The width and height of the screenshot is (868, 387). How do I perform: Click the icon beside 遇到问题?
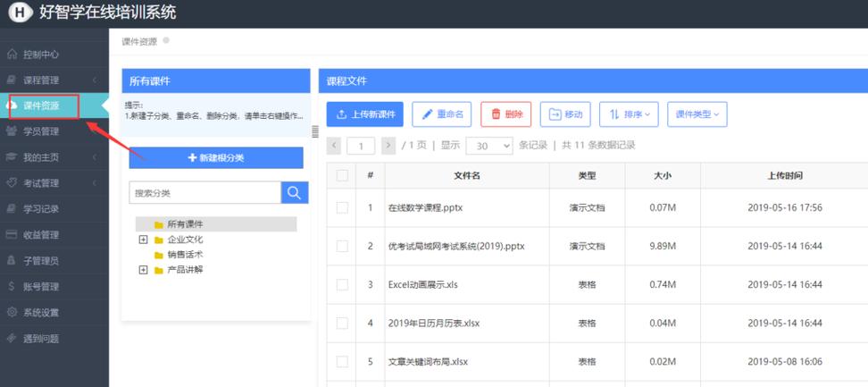[x=12, y=338]
